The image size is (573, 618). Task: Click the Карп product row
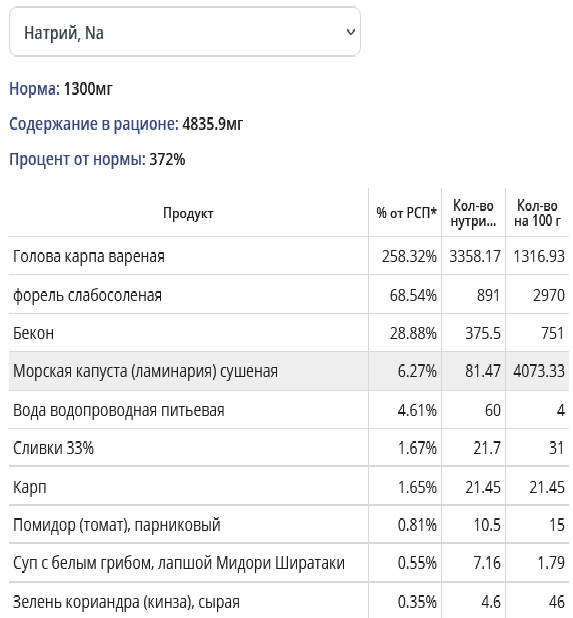coord(289,487)
